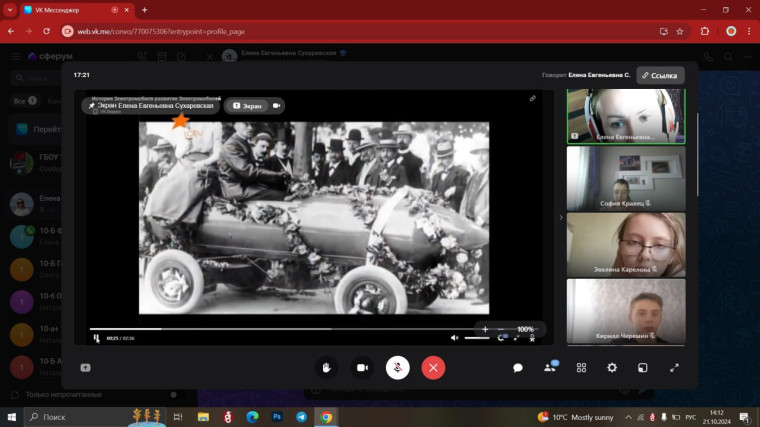This screenshot has width=760, height=427.
Task: Open the notification center icon
Action: point(745,417)
